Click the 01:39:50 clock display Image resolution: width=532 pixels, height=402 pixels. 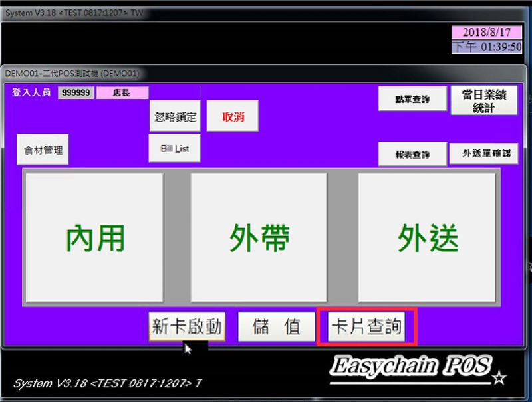(x=486, y=47)
